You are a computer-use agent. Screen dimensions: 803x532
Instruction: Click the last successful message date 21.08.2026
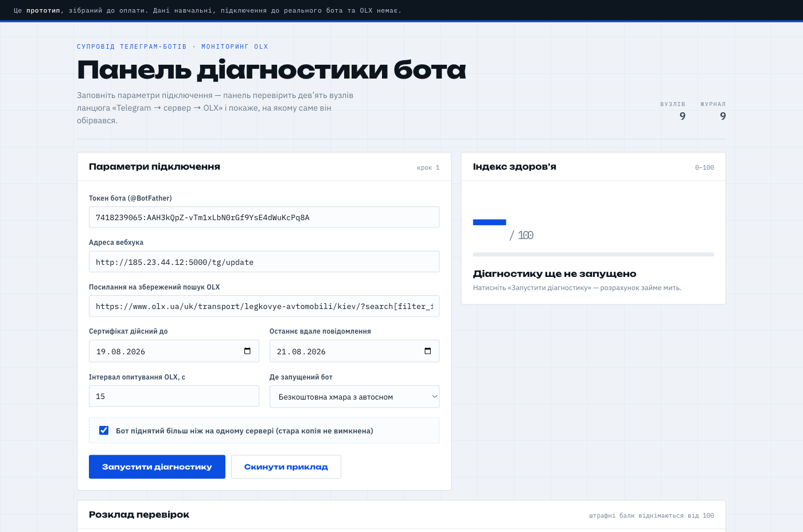[301, 352]
